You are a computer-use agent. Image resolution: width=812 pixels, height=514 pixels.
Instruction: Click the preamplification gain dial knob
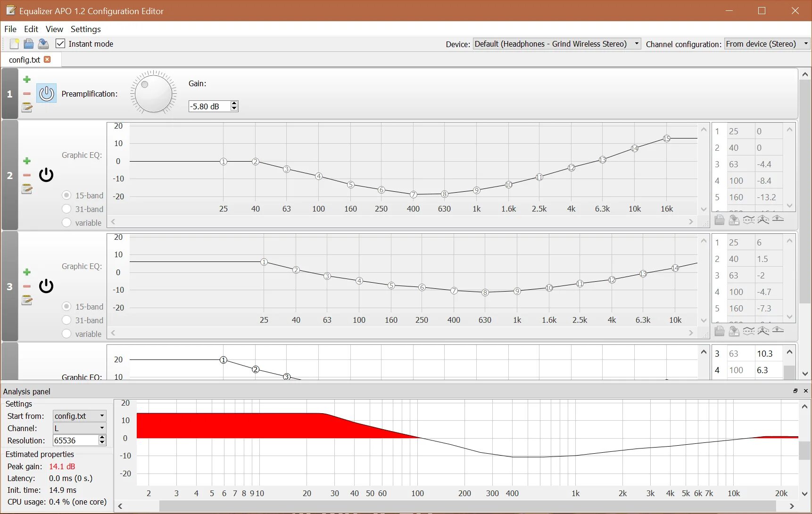click(153, 93)
